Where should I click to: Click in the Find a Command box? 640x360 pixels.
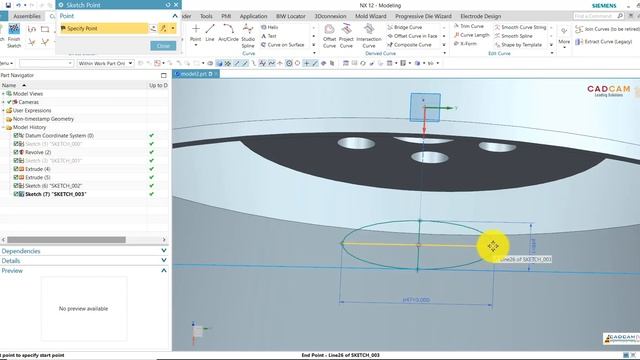click(598, 16)
